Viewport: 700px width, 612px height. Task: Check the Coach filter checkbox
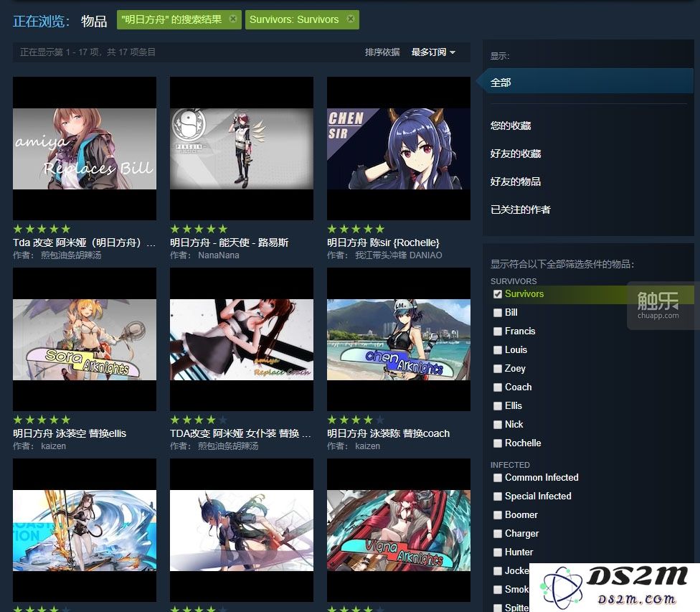(x=497, y=387)
